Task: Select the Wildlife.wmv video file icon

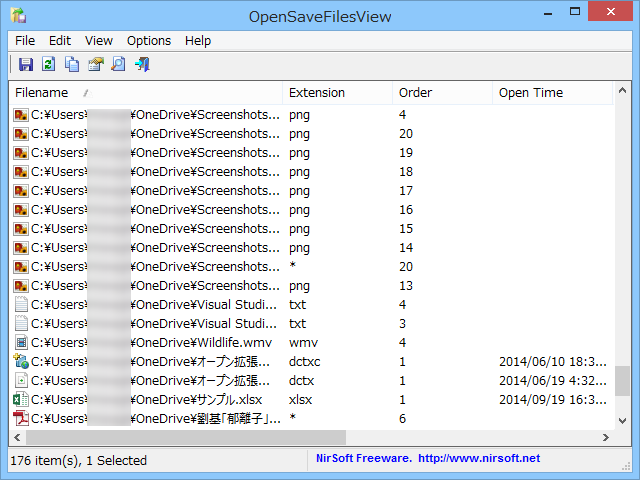Action: [x=21, y=342]
